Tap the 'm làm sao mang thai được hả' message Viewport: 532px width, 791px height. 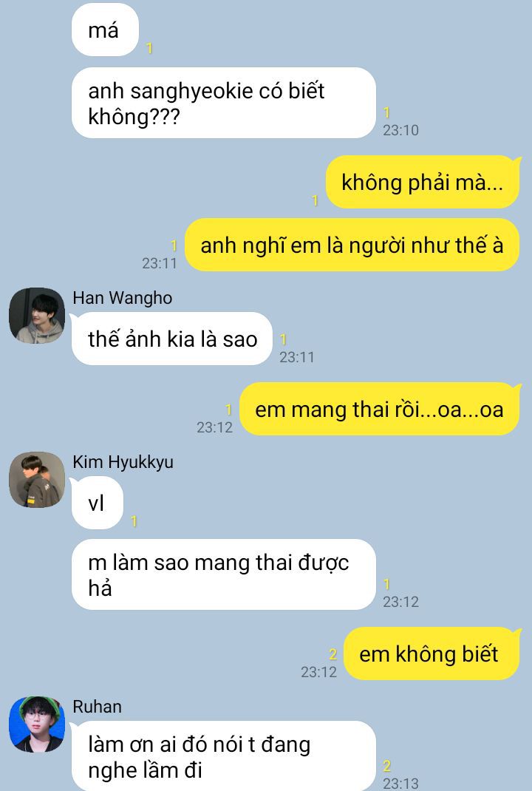click(x=224, y=574)
